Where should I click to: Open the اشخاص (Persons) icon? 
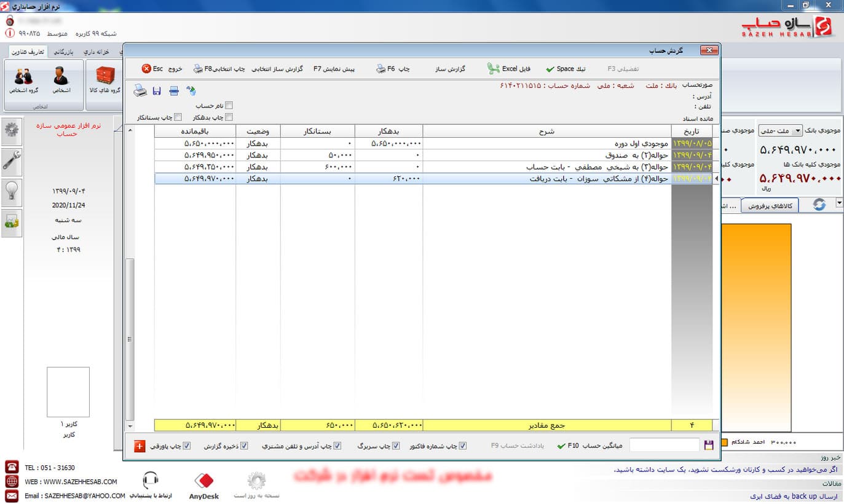click(x=61, y=79)
